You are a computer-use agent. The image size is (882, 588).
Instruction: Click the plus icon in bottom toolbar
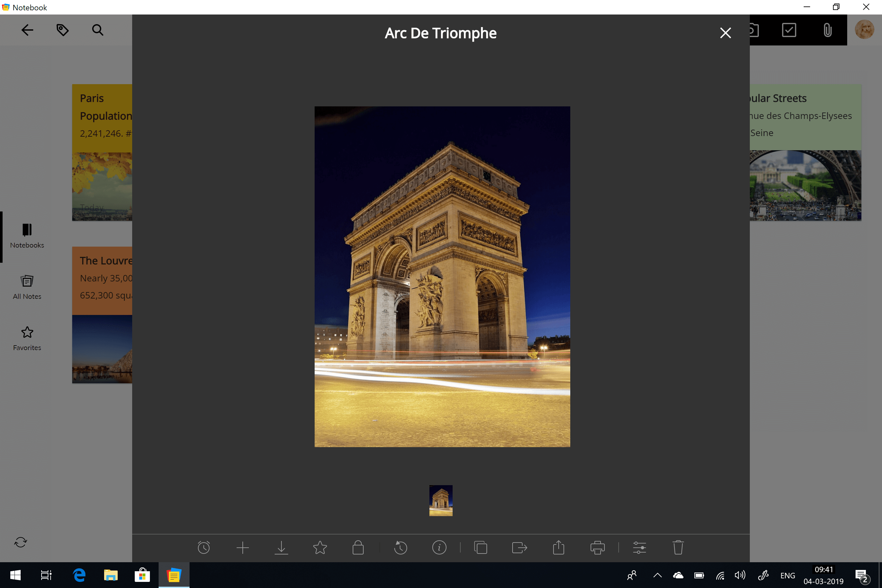pos(243,547)
